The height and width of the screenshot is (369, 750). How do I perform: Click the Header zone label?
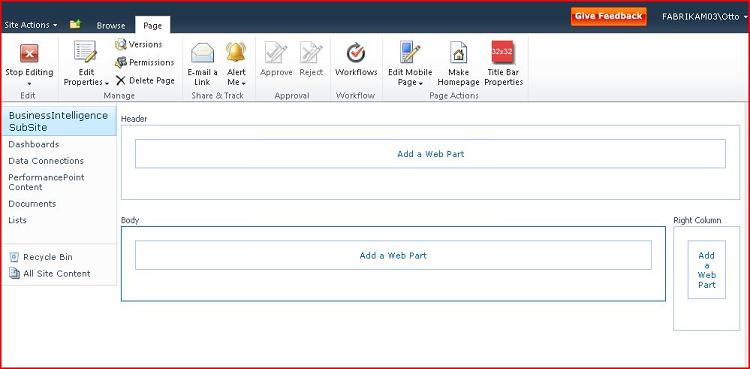tap(134, 119)
